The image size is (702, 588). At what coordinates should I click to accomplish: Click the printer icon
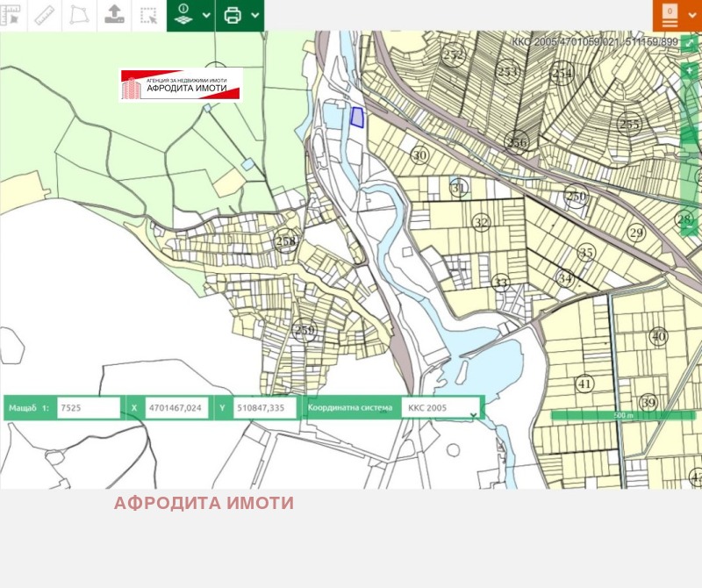[x=233, y=15]
